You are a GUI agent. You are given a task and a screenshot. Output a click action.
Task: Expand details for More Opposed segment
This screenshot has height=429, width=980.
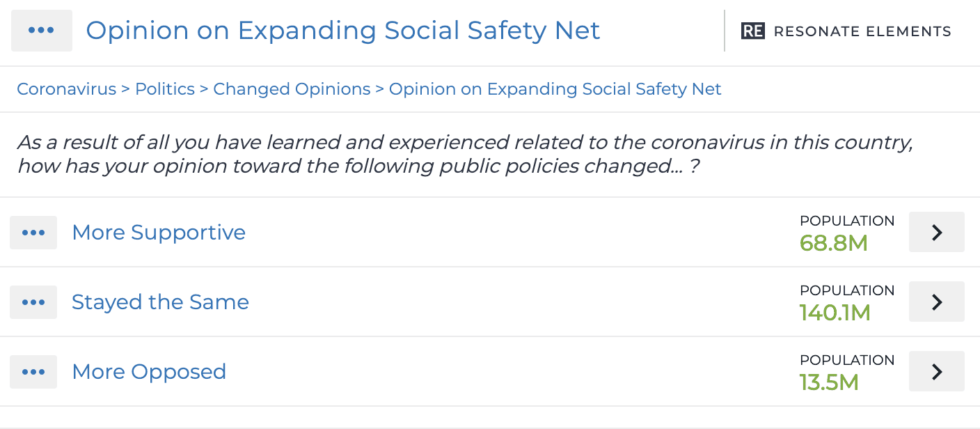pyautogui.click(x=936, y=371)
